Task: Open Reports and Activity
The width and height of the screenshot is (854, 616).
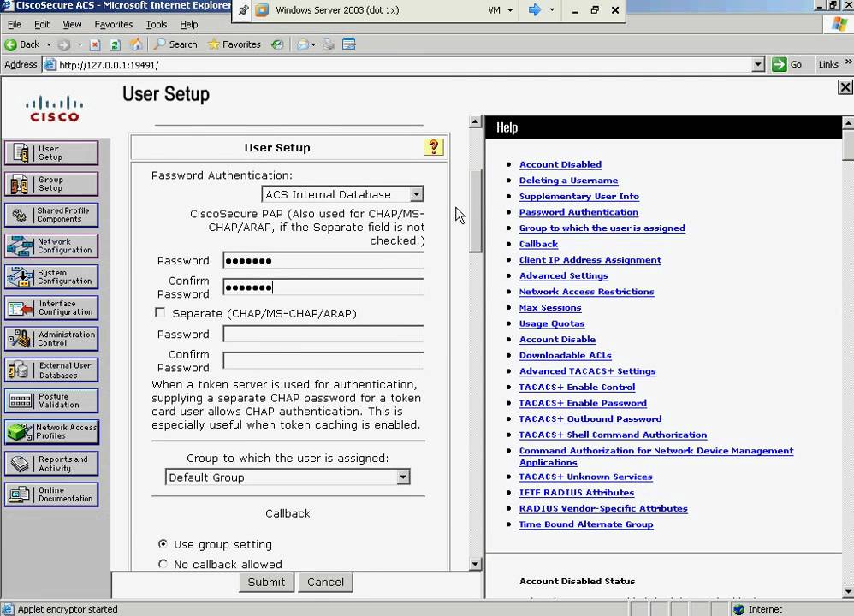Action: pos(51,464)
